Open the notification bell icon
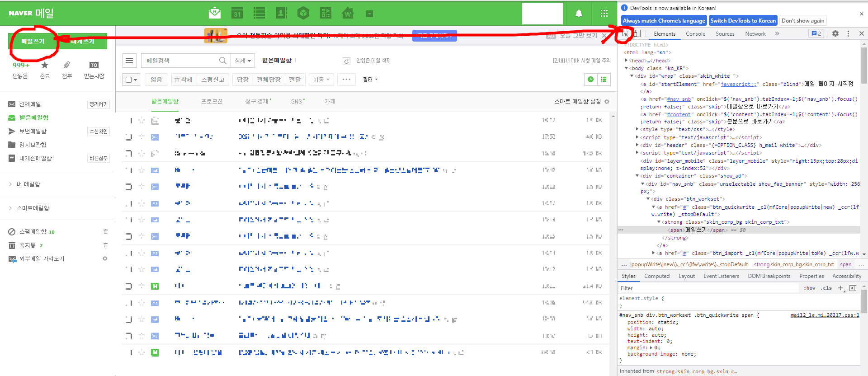The height and width of the screenshot is (376, 868). pos(579,14)
